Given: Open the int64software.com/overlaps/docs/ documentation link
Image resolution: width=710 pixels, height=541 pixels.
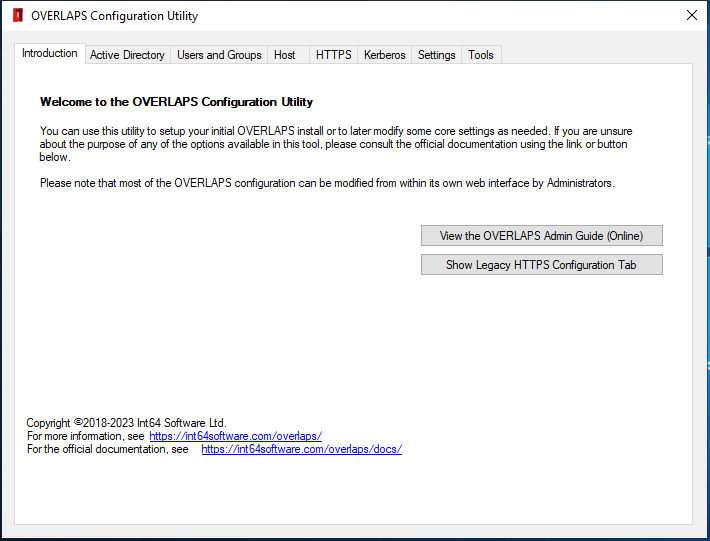Looking at the screenshot, I should click(302, 449).
